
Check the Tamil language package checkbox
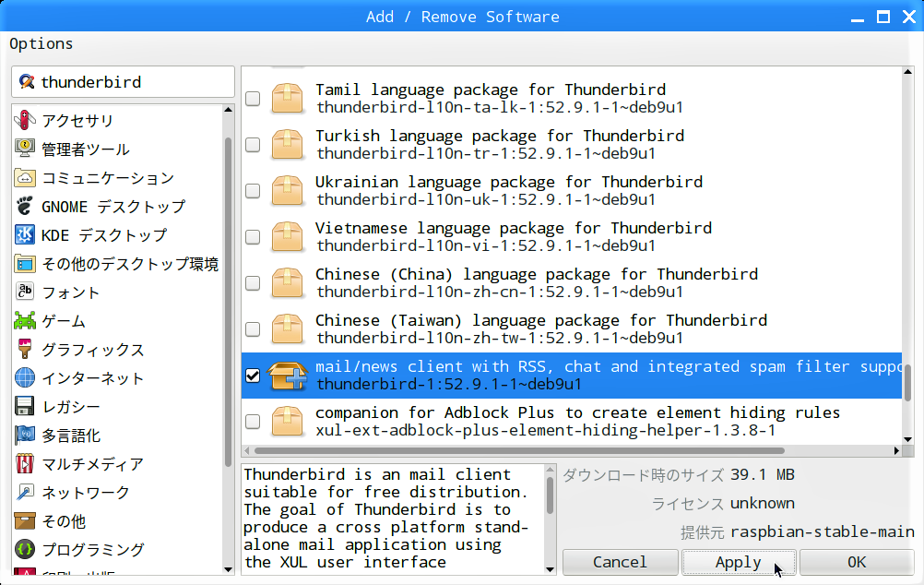click(253, 99)
